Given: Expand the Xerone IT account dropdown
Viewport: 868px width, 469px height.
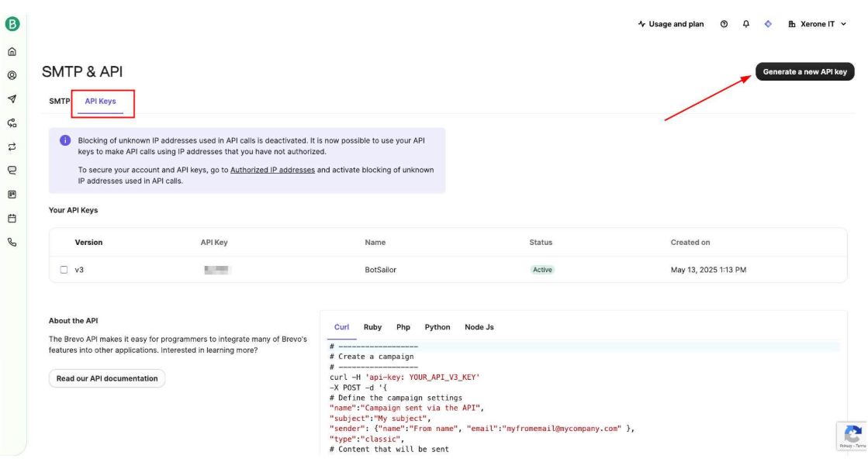Looking at the screenshot, I should coord(817,24).
